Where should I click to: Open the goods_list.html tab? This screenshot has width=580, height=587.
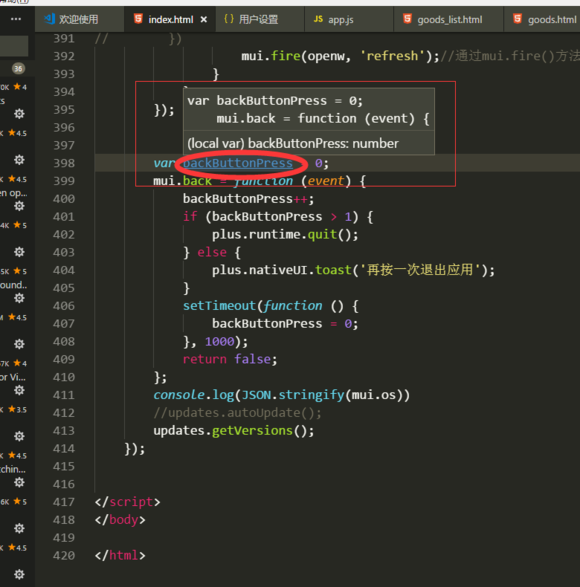point(450,19)
